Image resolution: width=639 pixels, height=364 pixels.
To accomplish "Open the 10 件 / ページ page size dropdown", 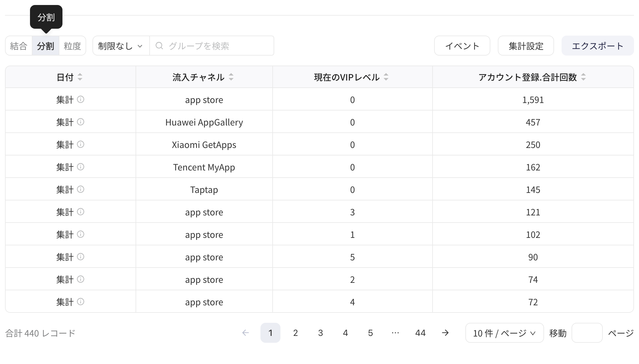I will coord(504,333).
